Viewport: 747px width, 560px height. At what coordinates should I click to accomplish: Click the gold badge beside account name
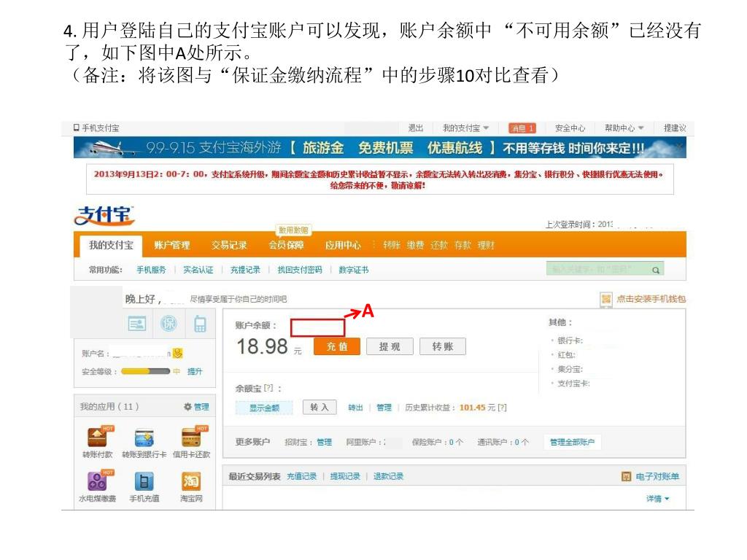pos(177,354)
